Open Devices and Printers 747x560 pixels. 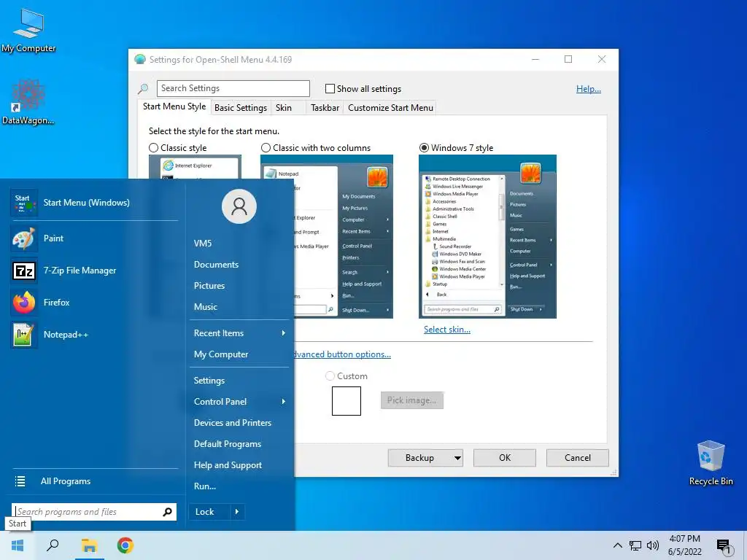tap(233, 423)
